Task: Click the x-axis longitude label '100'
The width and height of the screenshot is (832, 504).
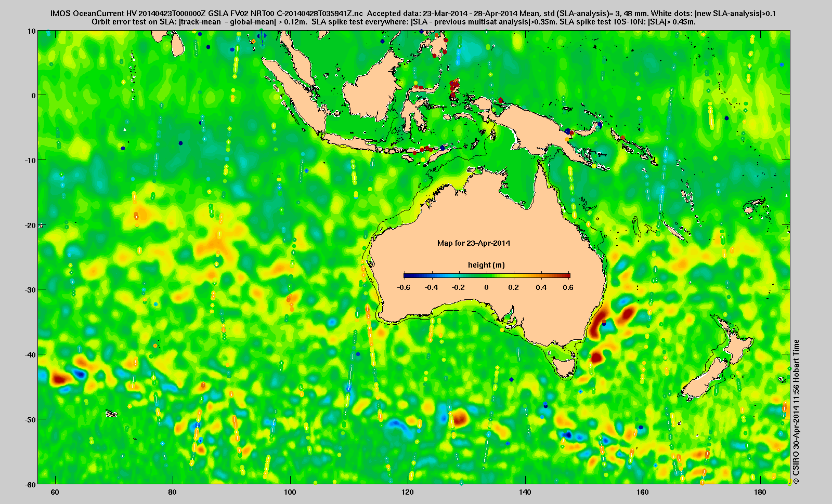Action: point(290,492)
